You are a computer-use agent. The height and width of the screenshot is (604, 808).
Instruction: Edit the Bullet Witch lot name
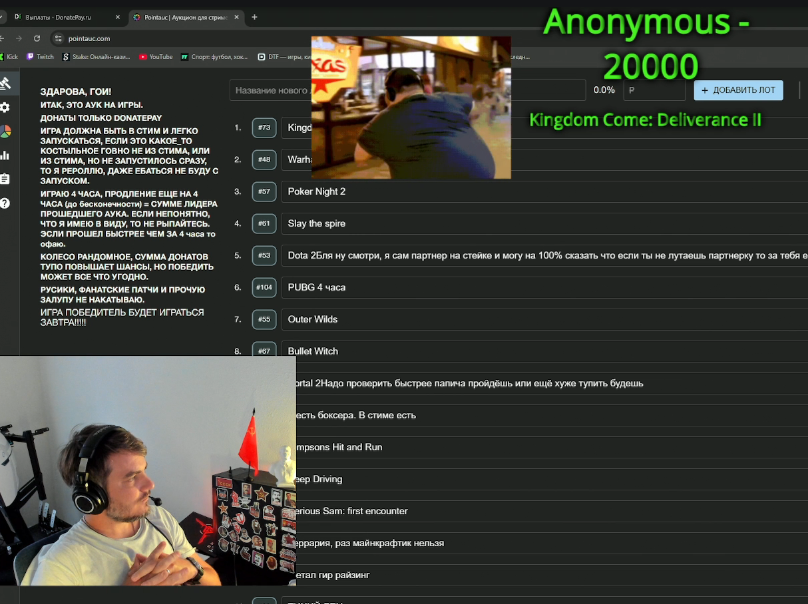pyautogui.click(x=545, y=351)
